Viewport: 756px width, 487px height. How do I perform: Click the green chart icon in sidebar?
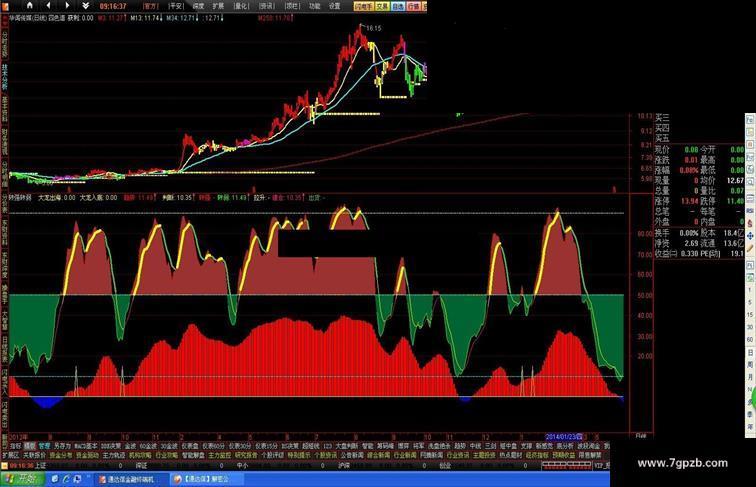pos(750,277)
